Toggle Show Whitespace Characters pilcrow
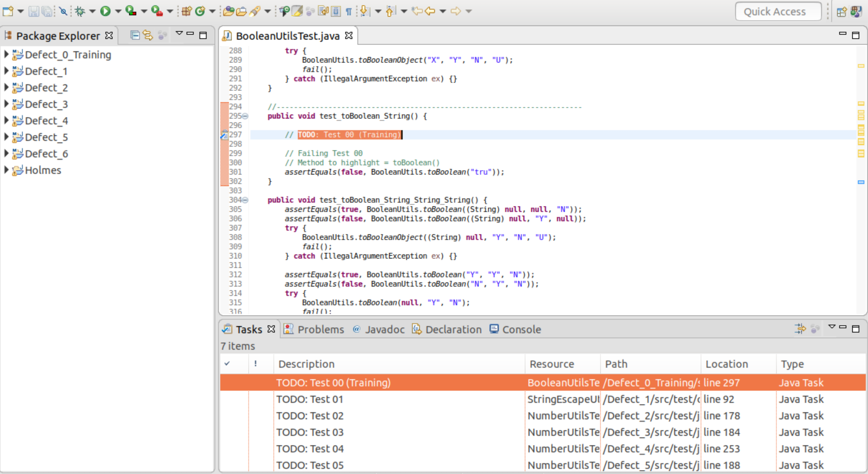This screenshot has width=868, height=474. (349, 12)
